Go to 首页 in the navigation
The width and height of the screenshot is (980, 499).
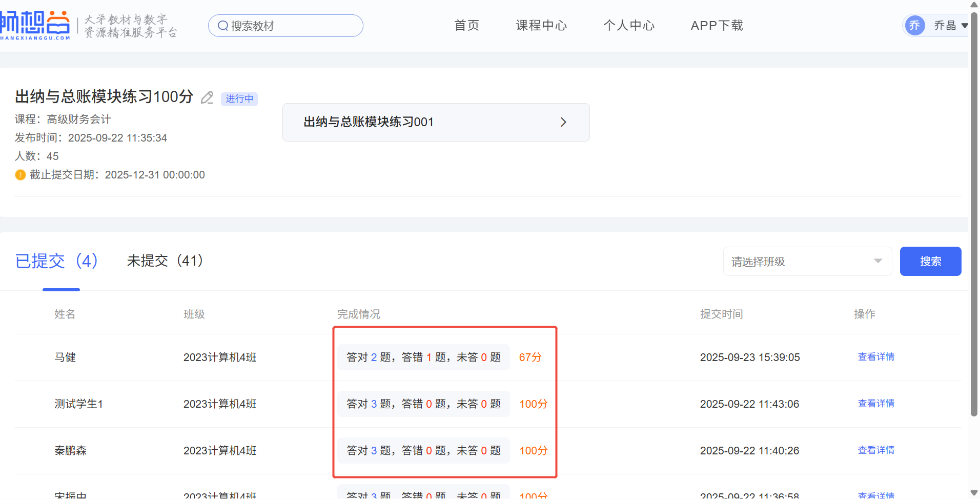coord(466,25)
